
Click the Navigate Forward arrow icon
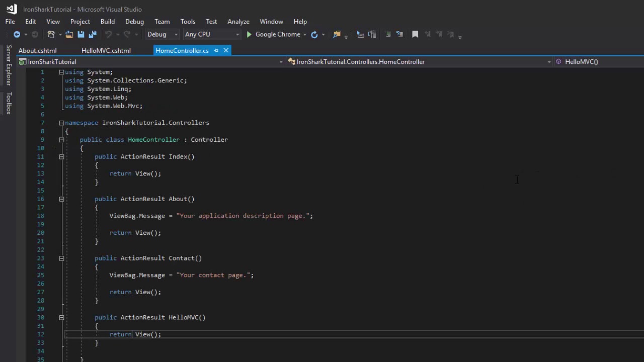pyautogui.click(x=35, y=35)
